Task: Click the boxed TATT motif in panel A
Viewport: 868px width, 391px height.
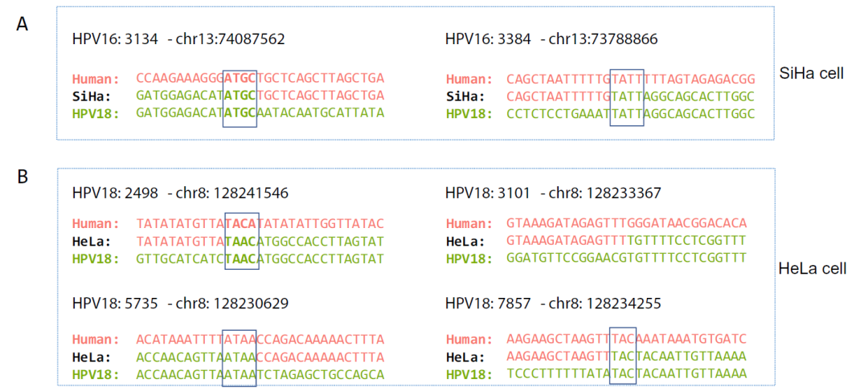Action: click(x=626, y=97)
